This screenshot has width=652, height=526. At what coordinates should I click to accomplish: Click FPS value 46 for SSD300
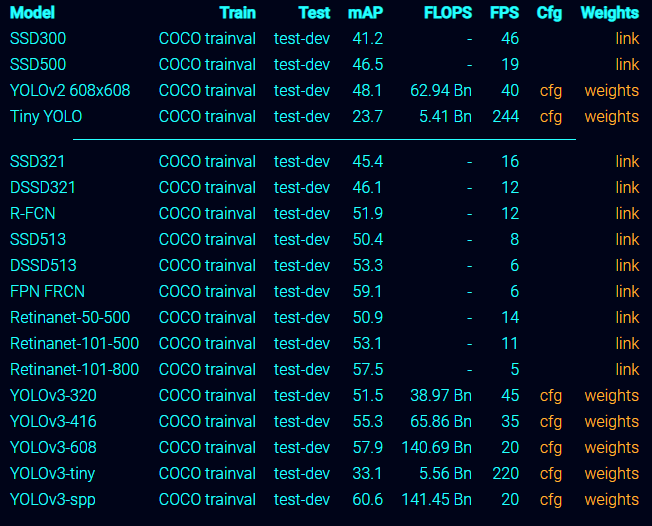coord(510,38)
